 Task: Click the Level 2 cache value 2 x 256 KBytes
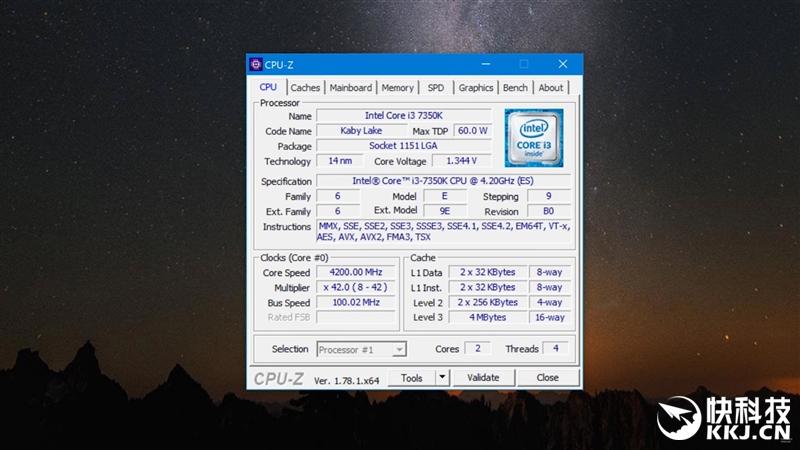487,303
